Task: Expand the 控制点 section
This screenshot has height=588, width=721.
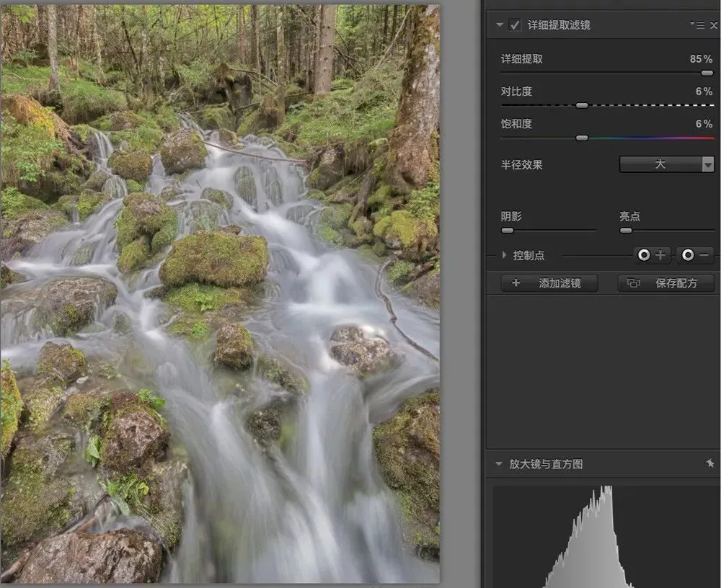Action: pyautogui.click(x=505, y=254)
